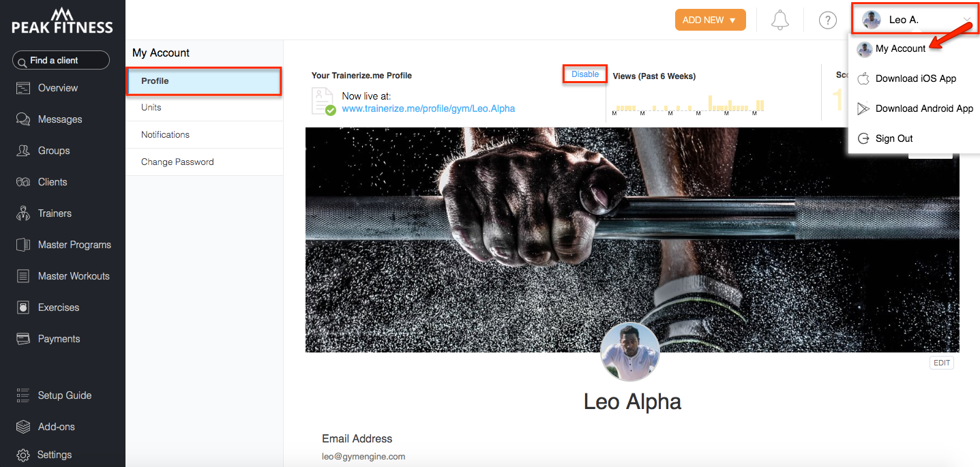Click the Overview sidebar icon

[23, 88]
